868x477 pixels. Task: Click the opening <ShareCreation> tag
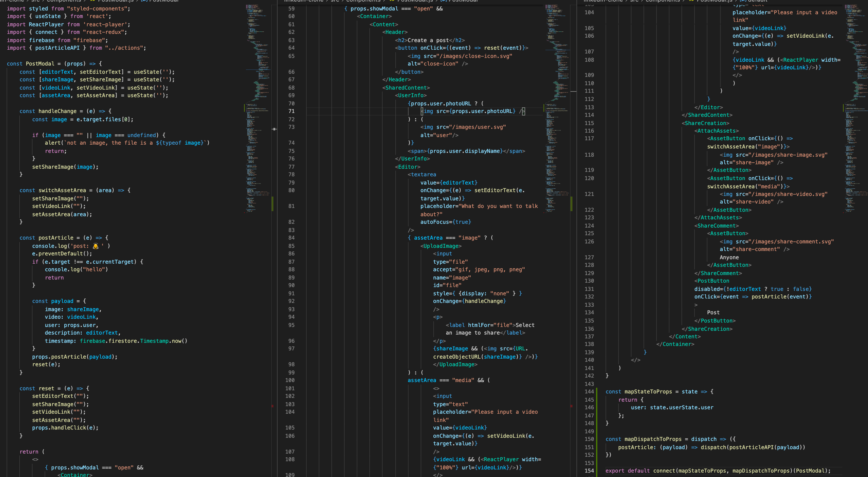coord(705,123)
